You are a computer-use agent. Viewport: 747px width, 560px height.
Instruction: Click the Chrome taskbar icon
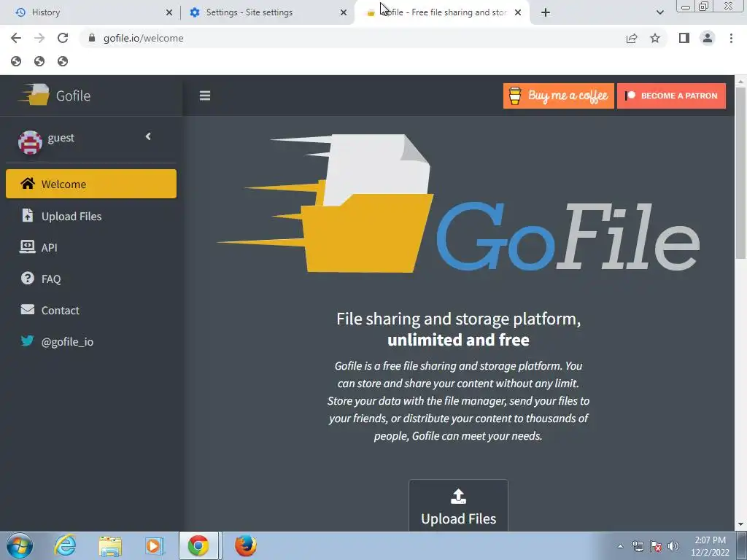point(198,545)
